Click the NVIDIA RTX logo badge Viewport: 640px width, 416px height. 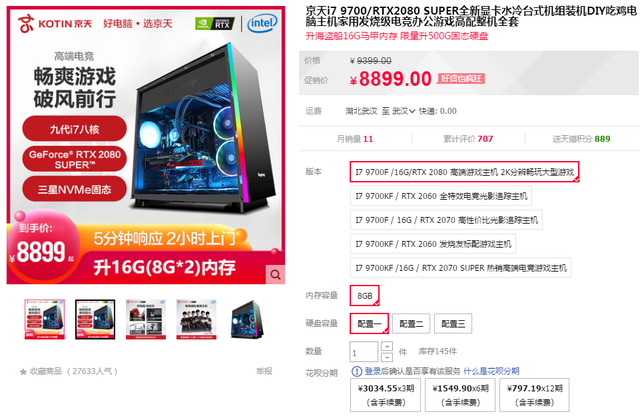(x=215, y=24)
